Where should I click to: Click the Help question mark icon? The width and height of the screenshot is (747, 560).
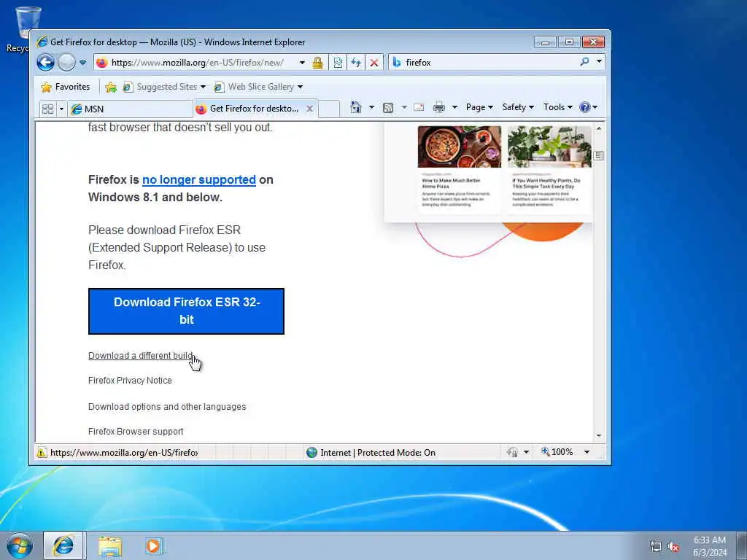585,107
